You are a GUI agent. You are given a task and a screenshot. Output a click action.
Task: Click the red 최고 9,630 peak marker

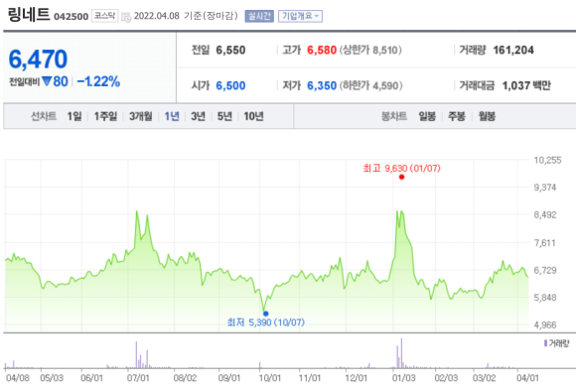(x=401, y=177)
